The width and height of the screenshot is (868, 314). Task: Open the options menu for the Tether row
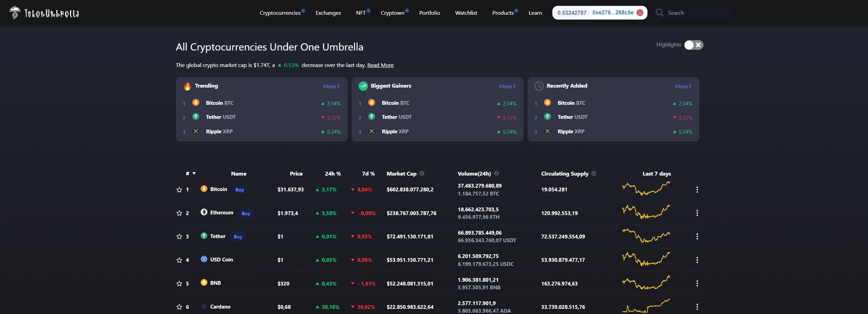click(x=697, y=236)
